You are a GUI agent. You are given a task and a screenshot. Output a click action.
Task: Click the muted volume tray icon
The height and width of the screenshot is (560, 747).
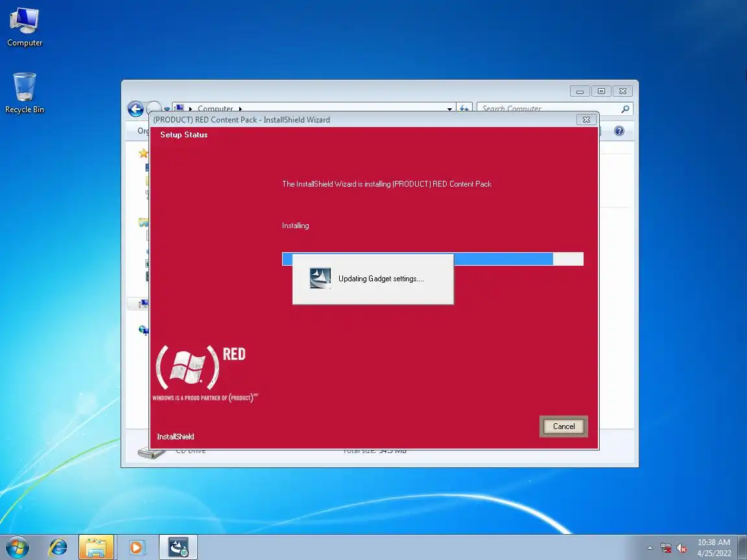(x=682, y=548)
